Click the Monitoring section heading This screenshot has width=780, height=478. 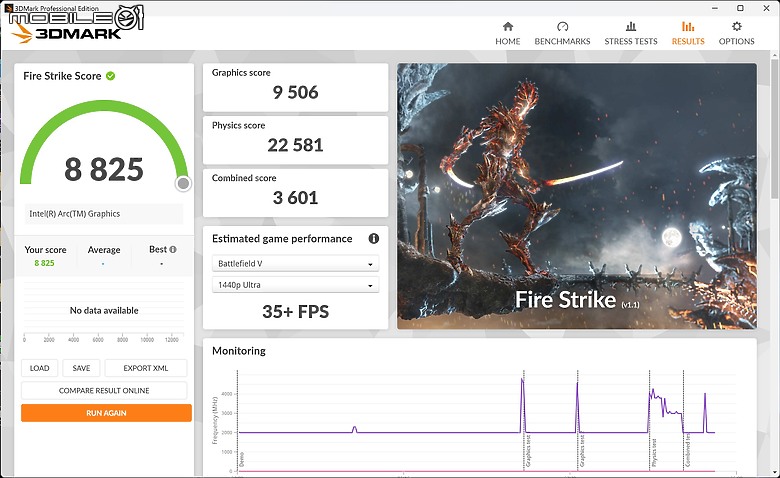[x=239, y=351]
